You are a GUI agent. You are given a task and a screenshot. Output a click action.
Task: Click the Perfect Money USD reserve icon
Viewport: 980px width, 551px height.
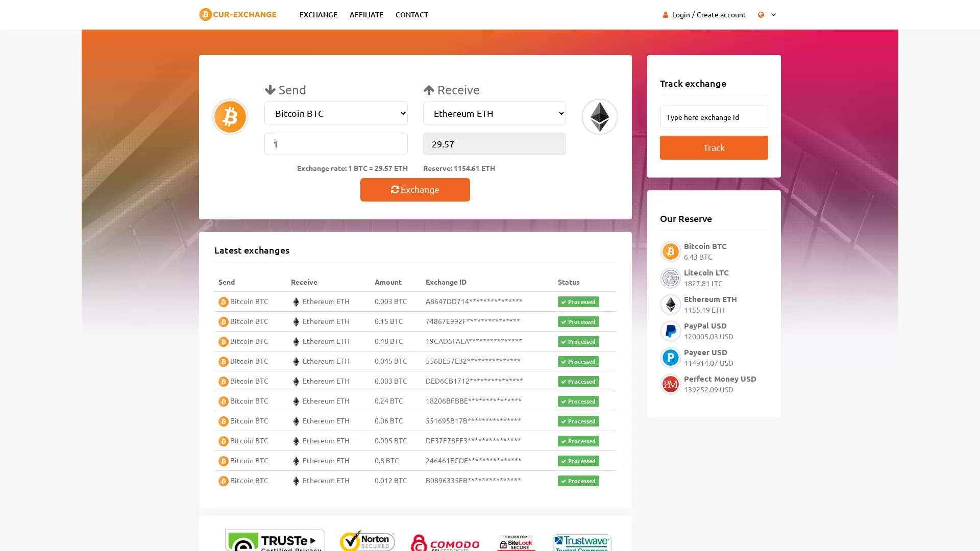coord(670,384)
